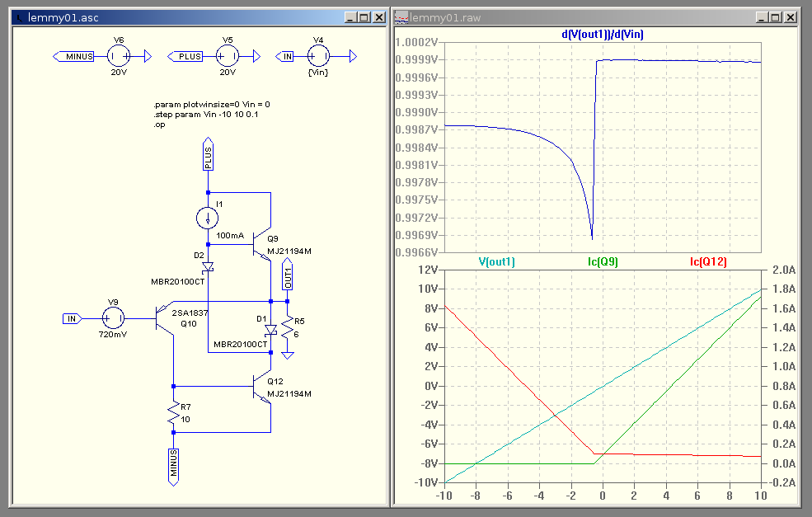The height and width of the screenshot is (517, 812).
Task: Select vertical MINUS supply flag at bottom
Action: pyautogui.click(x=173, y=468)
